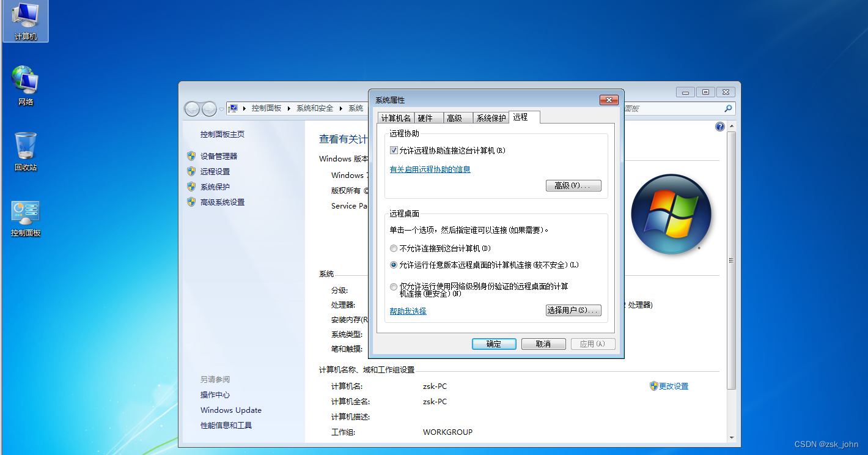The image size is (868, 455).
Task: Switch to the 计算机名 tab
Action: pyautogui.click(x=396, y=118)
